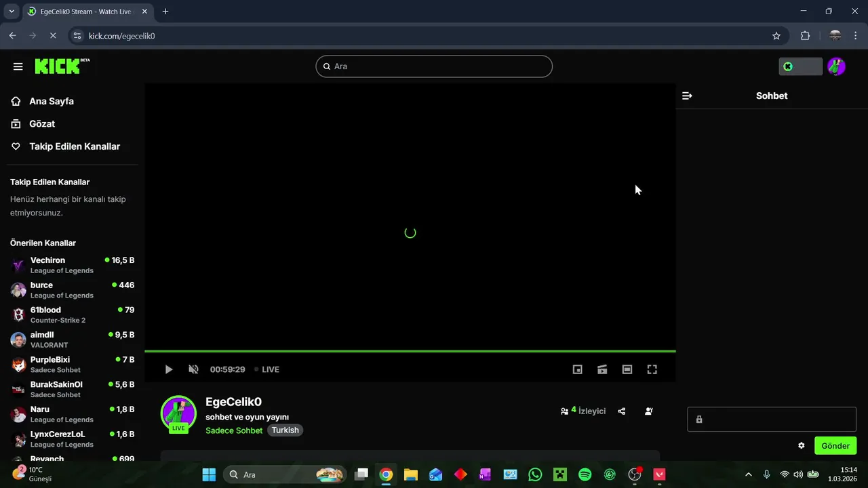The width and height of the screenshot is (868, 488).
Task: Click the KICK beta logo
Action: point(62,66)
